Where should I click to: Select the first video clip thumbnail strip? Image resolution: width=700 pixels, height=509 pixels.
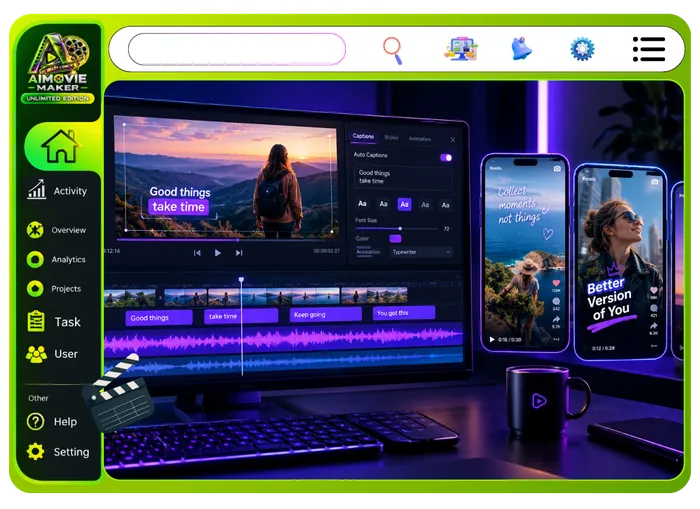130,297
